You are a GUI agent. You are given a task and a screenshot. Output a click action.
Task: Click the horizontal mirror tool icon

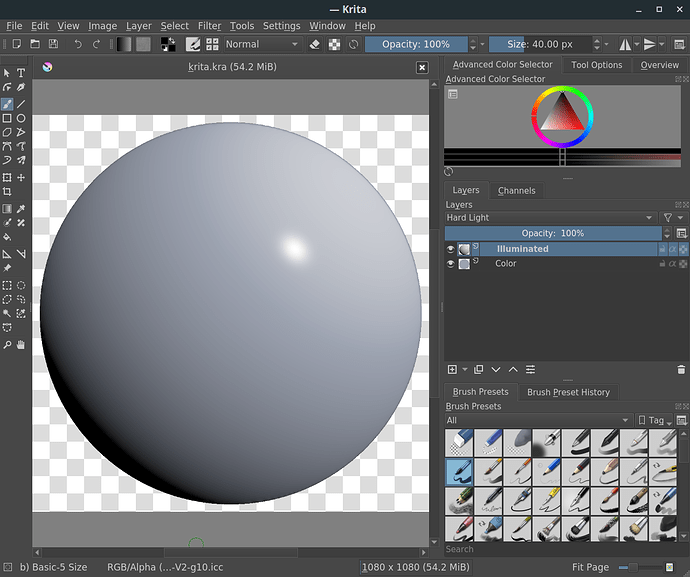626,44
